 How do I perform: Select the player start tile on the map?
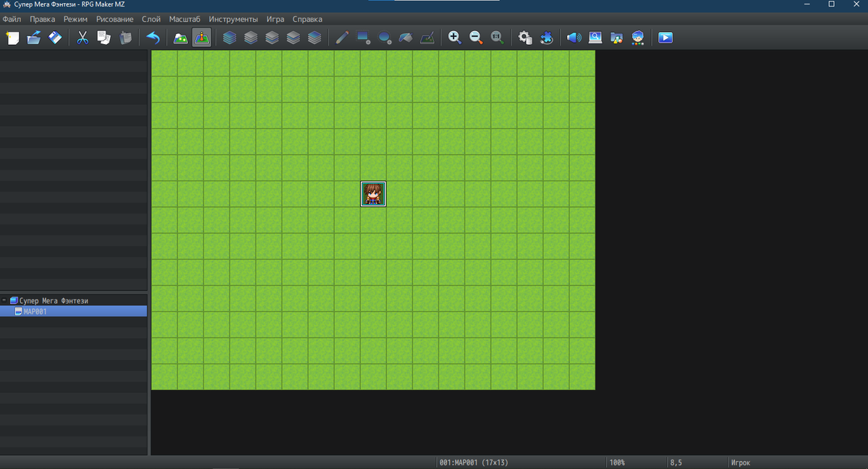[373, 194]
